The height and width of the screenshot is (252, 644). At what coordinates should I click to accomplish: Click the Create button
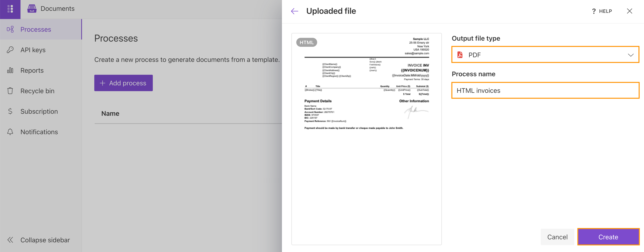click(608, 237)
